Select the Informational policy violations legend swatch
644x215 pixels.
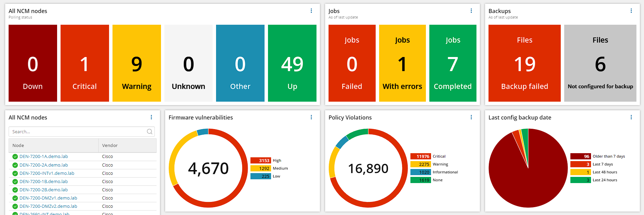click(x=421, y=172)
